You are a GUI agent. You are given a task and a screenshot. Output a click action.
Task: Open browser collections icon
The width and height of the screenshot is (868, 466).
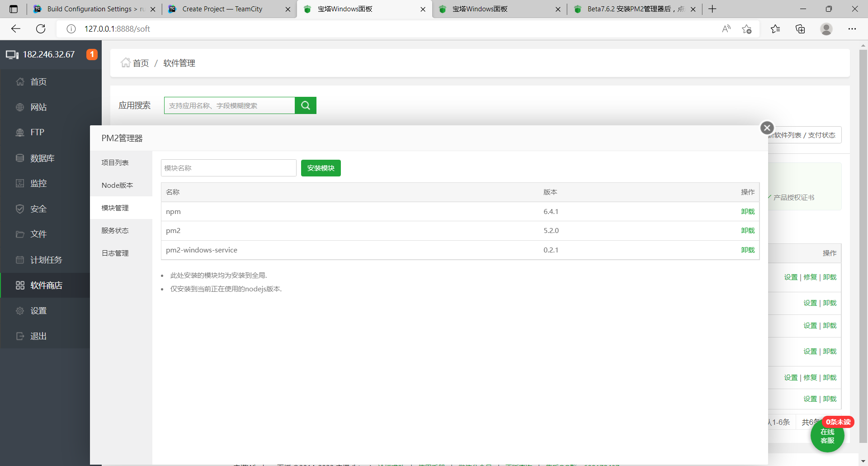coord(800,29)
